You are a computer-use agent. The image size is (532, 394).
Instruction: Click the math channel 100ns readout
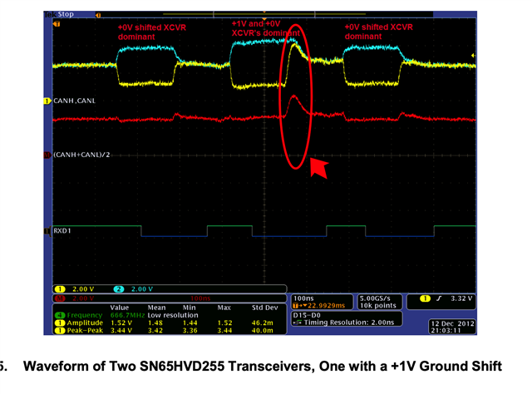(200, 298)
